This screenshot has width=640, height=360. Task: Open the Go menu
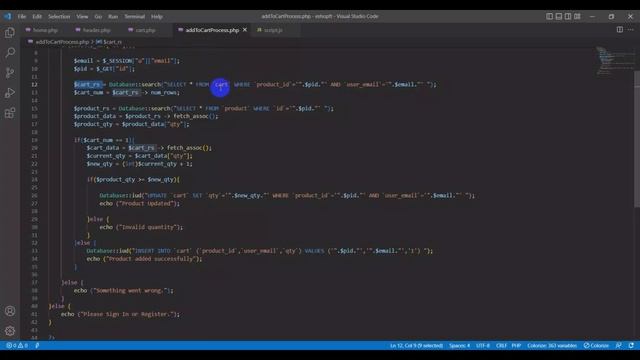[98, 16]
